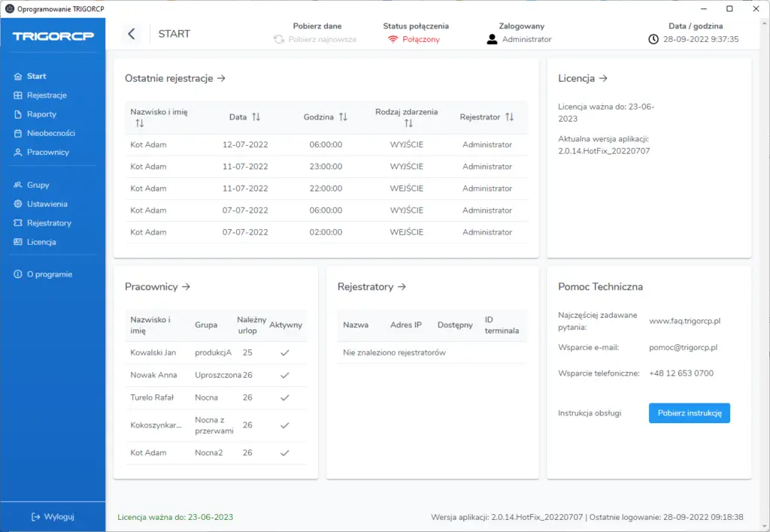Click the Wi-Fi connection status icon
The image size is (770, 532).
tap(393, 39)
